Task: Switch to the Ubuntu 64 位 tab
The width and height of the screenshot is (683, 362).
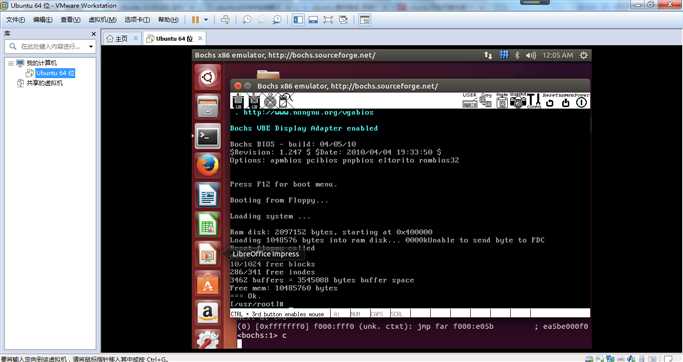Action: click(x=174, y=38)
